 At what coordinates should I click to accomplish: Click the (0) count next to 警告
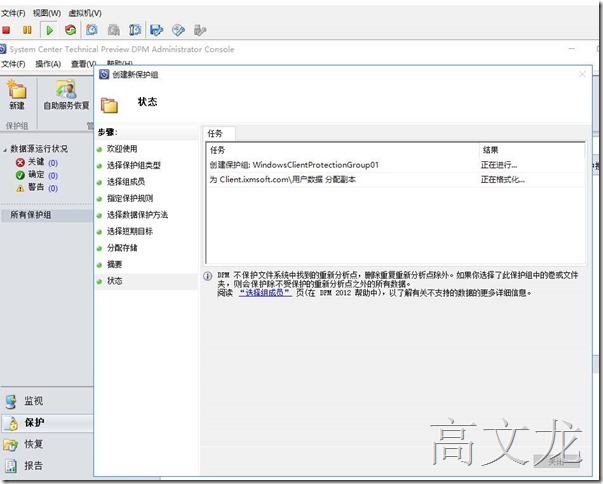tap(53, 188)
